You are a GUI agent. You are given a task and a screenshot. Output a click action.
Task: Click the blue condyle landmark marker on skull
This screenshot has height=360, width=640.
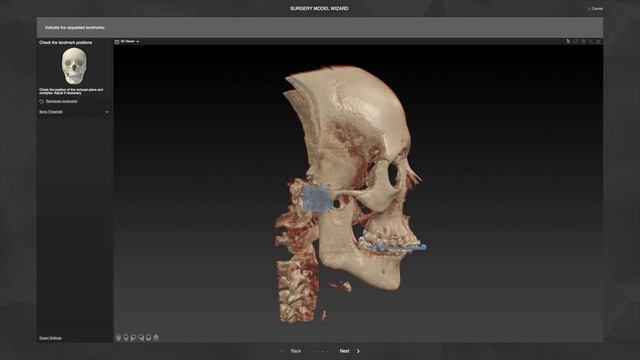pos(317,198)
